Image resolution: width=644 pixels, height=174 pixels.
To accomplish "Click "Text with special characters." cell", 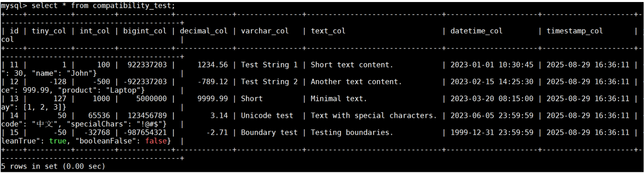I will 374,115.
